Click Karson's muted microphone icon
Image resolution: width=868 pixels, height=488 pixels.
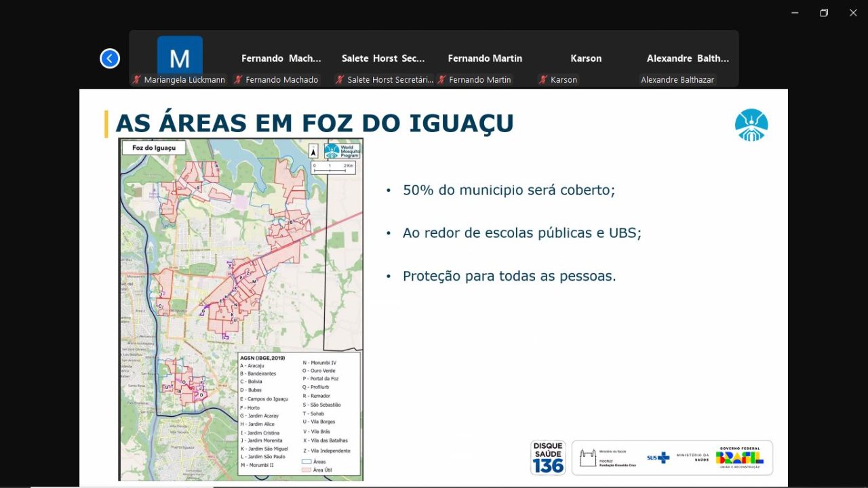point(543,80)
